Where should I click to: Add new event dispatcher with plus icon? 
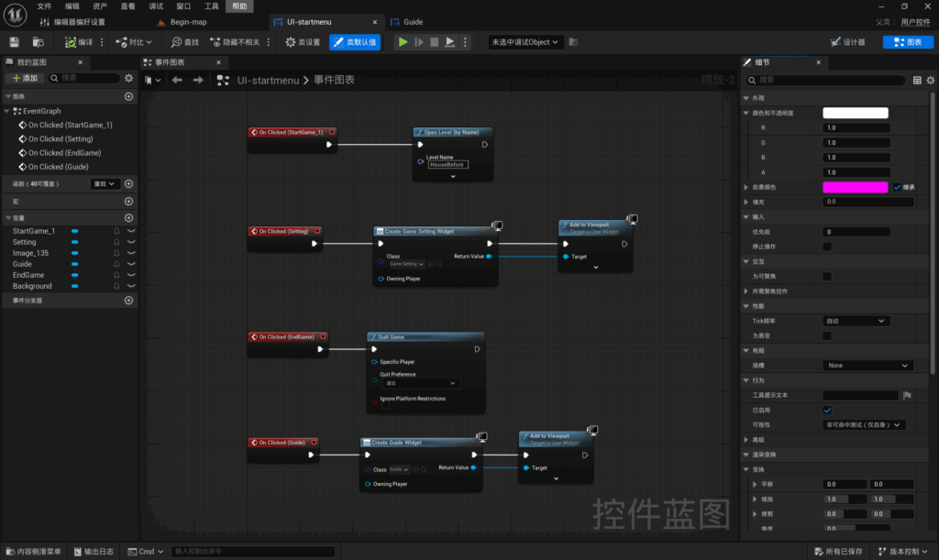tap(128, 301)
